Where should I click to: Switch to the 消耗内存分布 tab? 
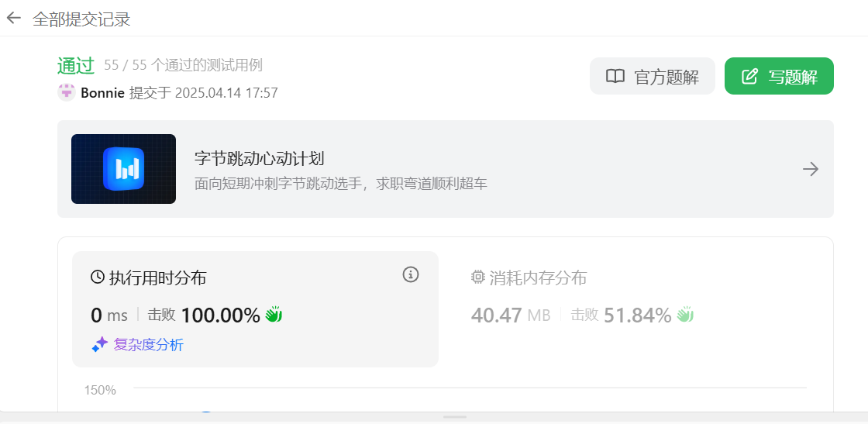pyautogui.click(x=529, y=277)
